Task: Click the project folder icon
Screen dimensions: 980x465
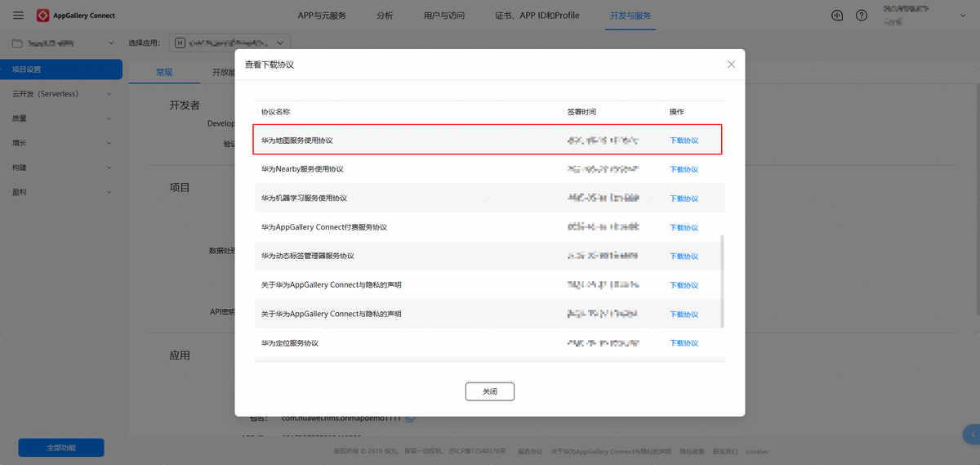Action: click(x=17, y=42)
